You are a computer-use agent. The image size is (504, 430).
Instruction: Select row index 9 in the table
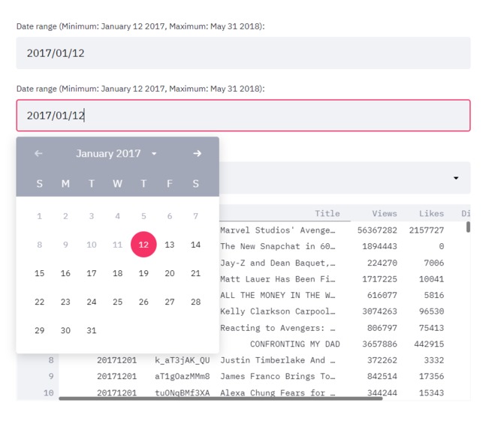[51, 377]
